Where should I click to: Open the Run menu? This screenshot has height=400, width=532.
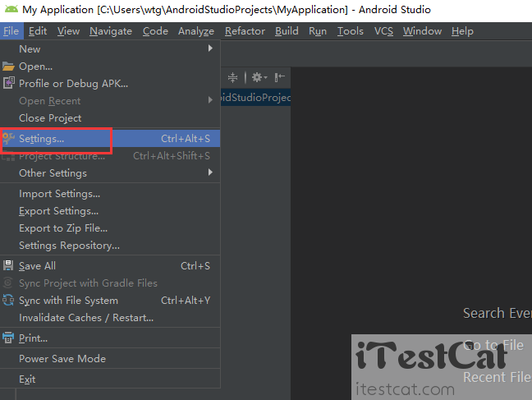tap(318, 31)
